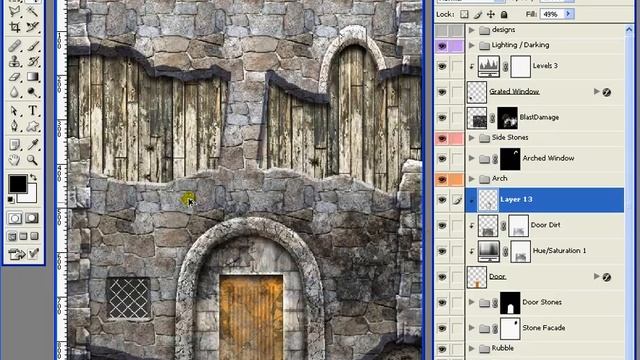Select the Notes tool
The width and height of the screenshot is (640, 360).
pyautogui.click(x=14, y=144)
